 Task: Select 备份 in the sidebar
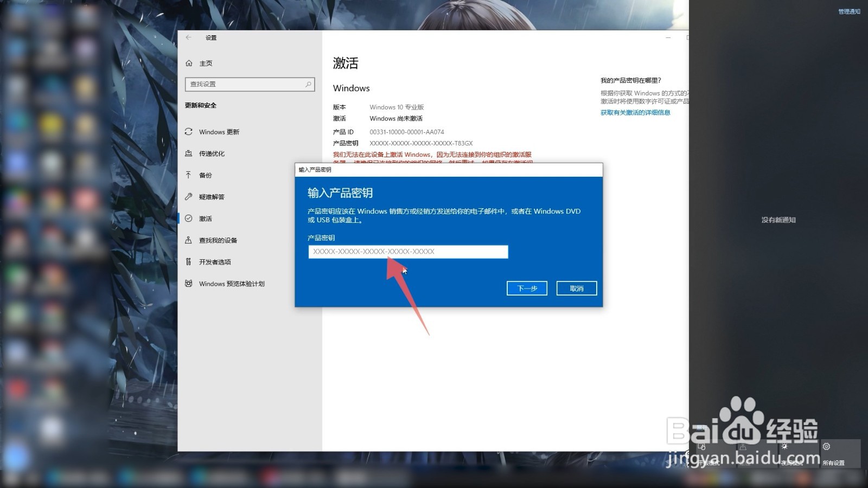click(250, 175)
